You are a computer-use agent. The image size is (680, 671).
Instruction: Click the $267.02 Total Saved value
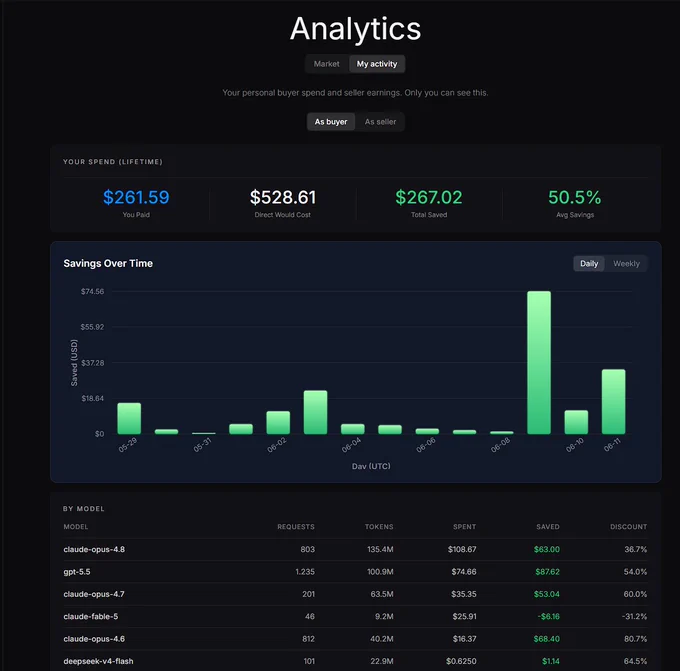(x=429, y=197)
